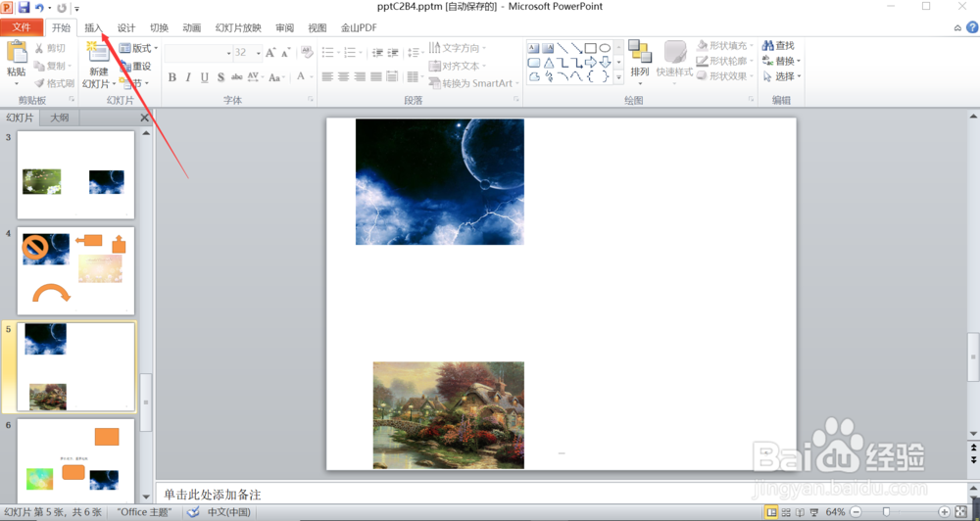Image resolution: width=980 pixels, height=521 pixels.
Task: Click the 新建幻灯片 (New Slide) icon
Action: pyautogui.click(x=98, y=53)
